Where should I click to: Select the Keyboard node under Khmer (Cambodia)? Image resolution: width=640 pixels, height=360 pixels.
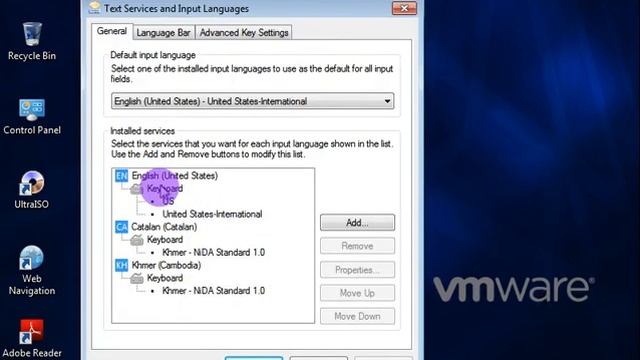tap(165, 278)
